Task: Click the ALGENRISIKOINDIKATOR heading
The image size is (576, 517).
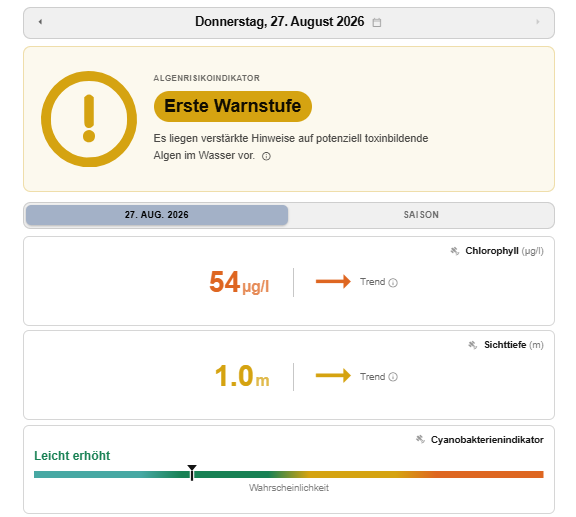Action: [x=206, y=78]
